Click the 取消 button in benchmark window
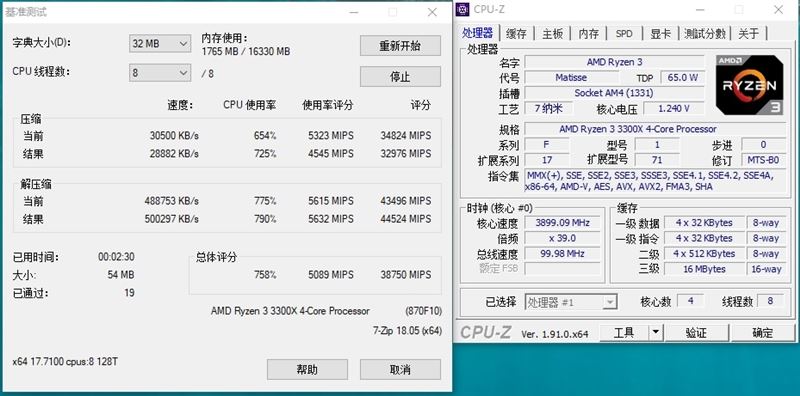 [x=400, y=369]
